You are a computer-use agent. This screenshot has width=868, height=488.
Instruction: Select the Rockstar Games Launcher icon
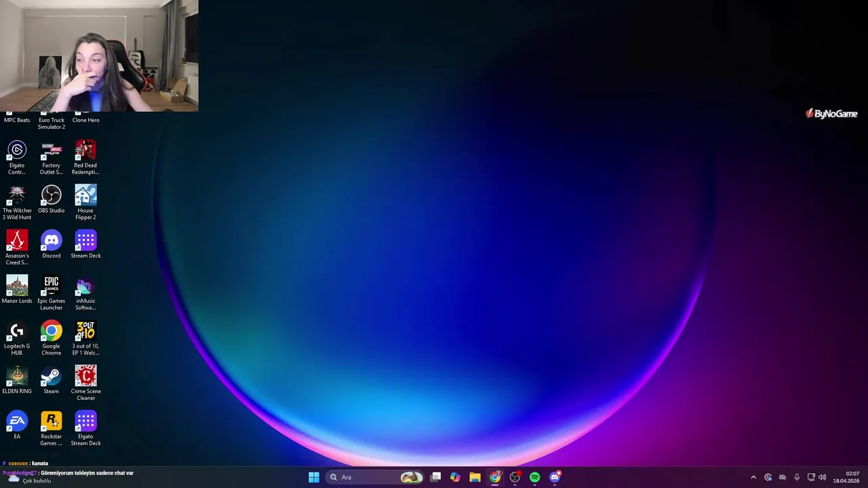coord(51,429)
